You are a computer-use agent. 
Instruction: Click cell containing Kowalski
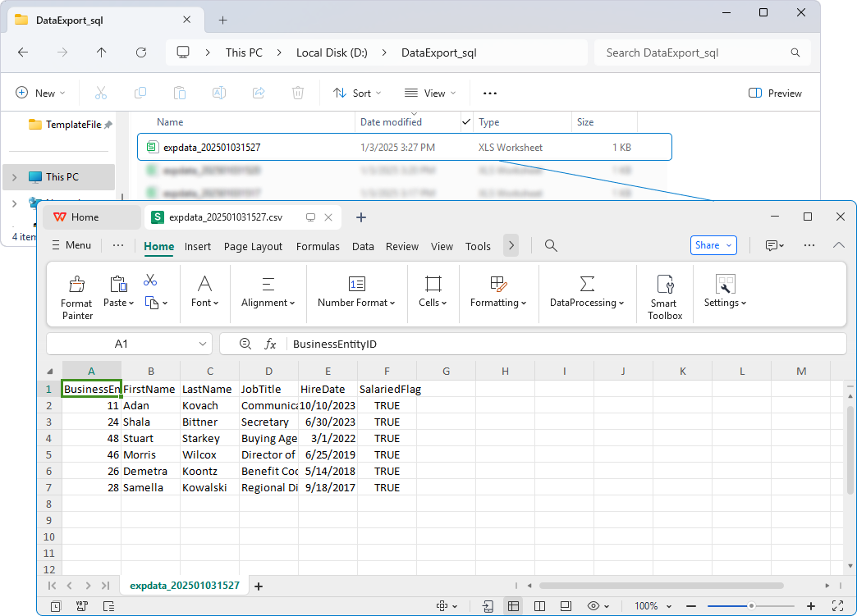(210, 488)
